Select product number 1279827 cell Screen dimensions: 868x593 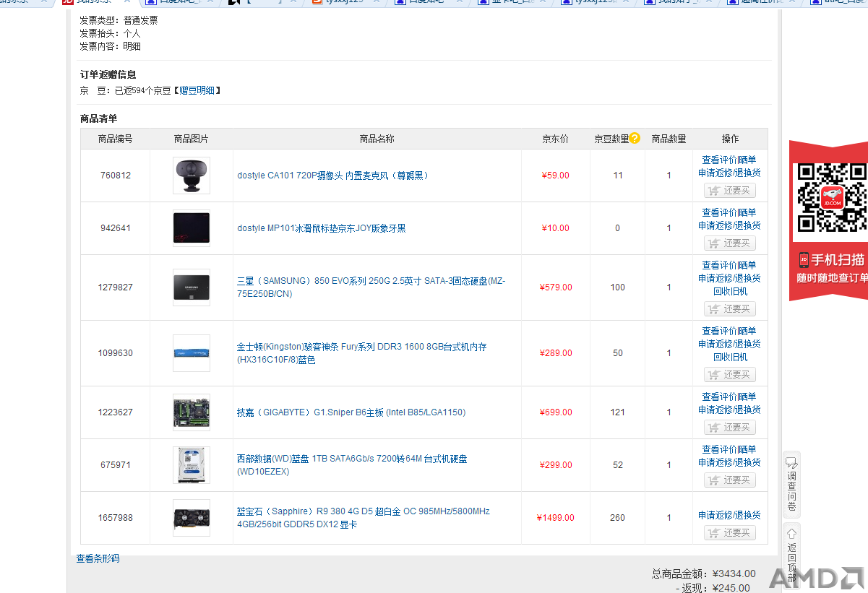point(116,287)
